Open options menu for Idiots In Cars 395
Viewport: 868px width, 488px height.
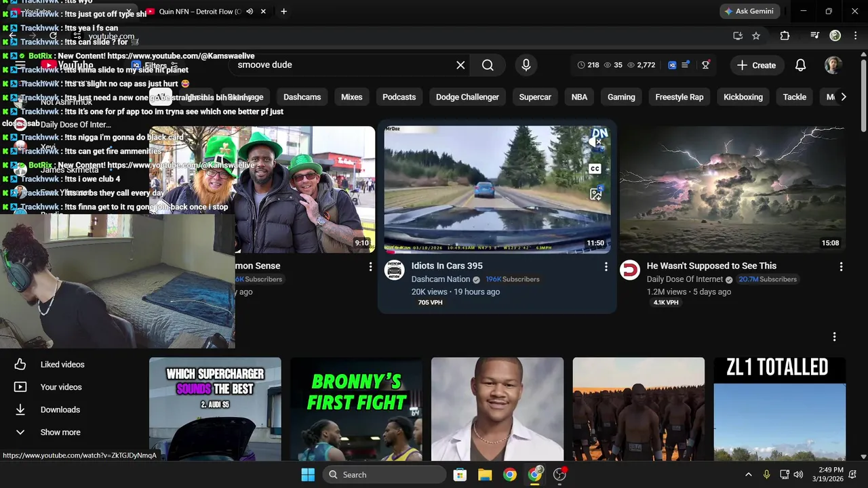606,267
